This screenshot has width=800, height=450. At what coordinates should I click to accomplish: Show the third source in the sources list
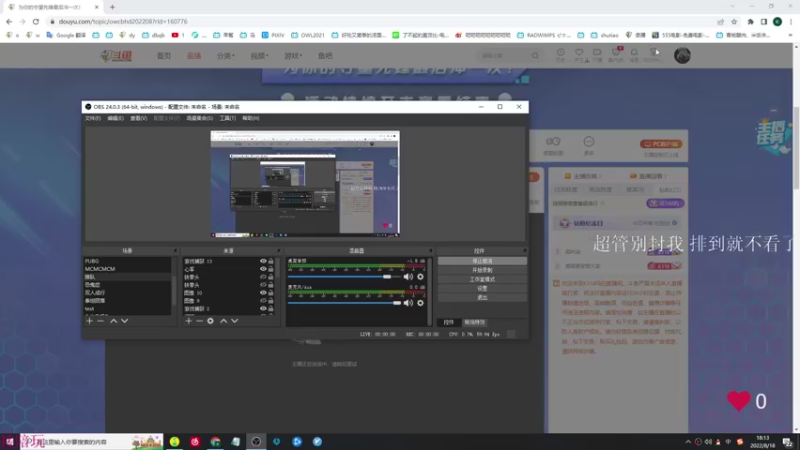(263, 277)
